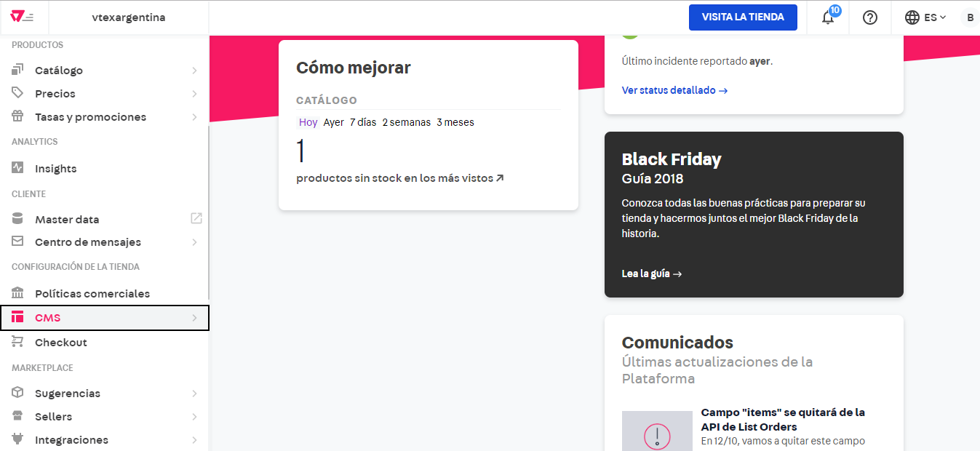This screenshot has height=451, width=980.
Task: Open Tasas y promociones gift icon
Action: [16, 116]
